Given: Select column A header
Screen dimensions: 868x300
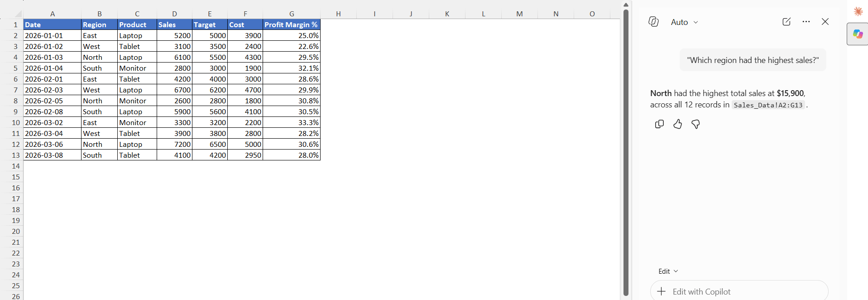Looking at the screenshot, I should (x=53, y=14).
